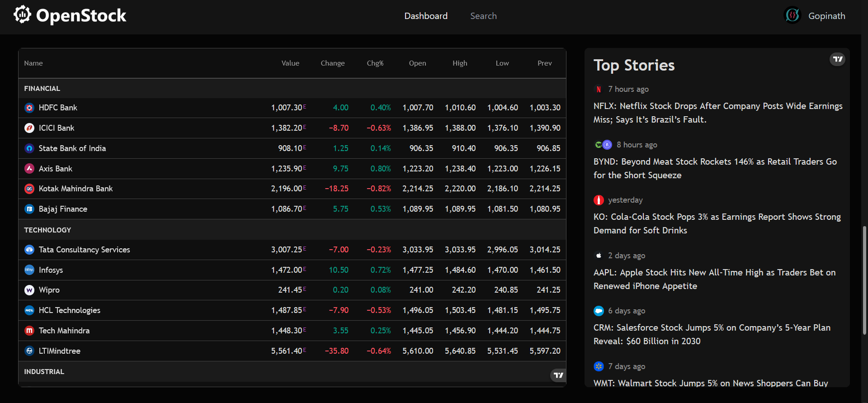Open the Search nav tab
868x403 pixels.
(483, 16)
